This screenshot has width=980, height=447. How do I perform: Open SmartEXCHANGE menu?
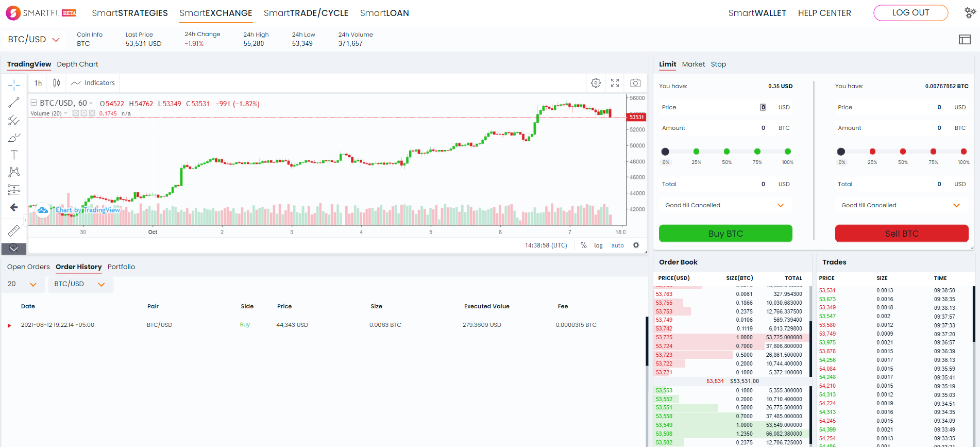click(216, 13)
